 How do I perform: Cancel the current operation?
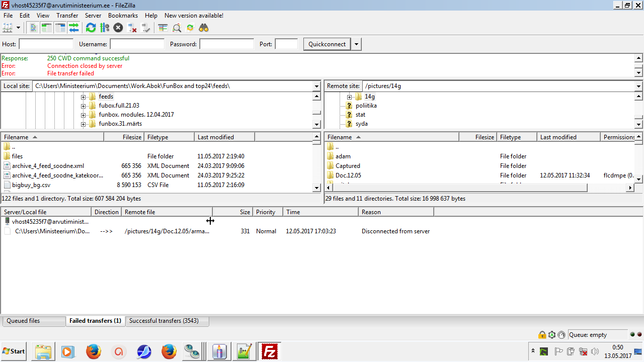118,28
